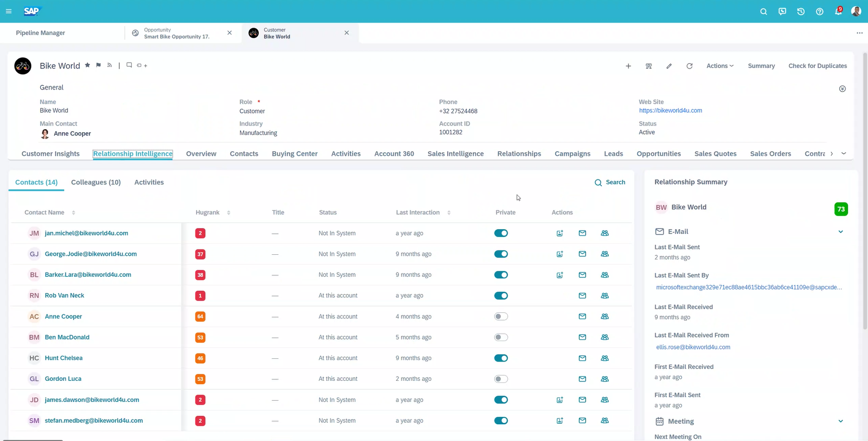Viewport: 868px width, 441px height.
Task: Collapse the E-Mail section
Action: tap(841, 232)
